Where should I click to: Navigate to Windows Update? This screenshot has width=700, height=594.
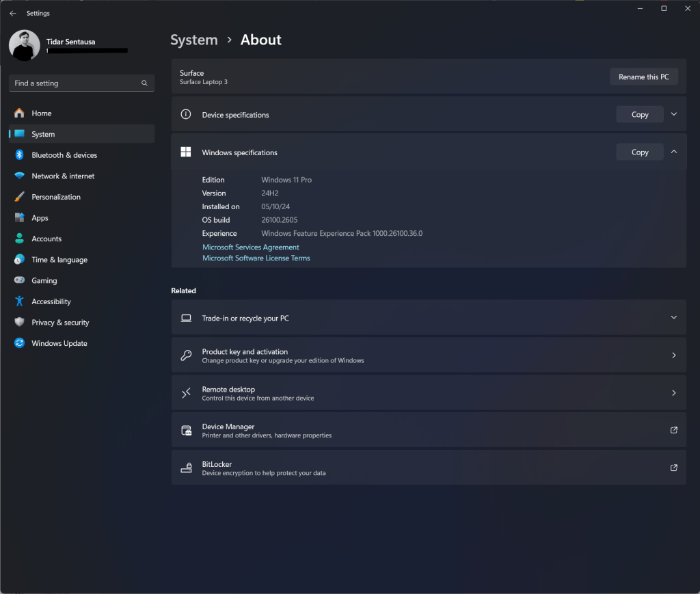click(82, 343)
